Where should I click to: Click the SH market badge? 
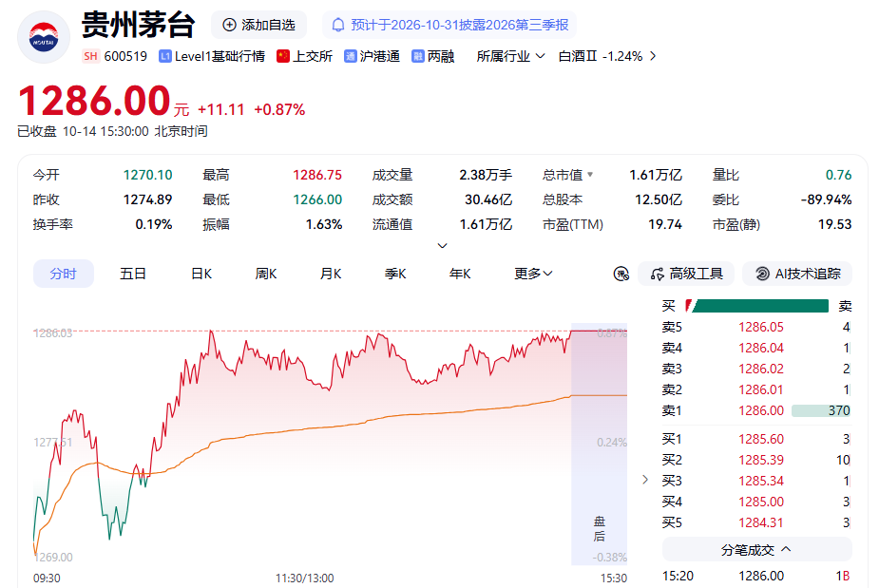(x=90, y=56)
